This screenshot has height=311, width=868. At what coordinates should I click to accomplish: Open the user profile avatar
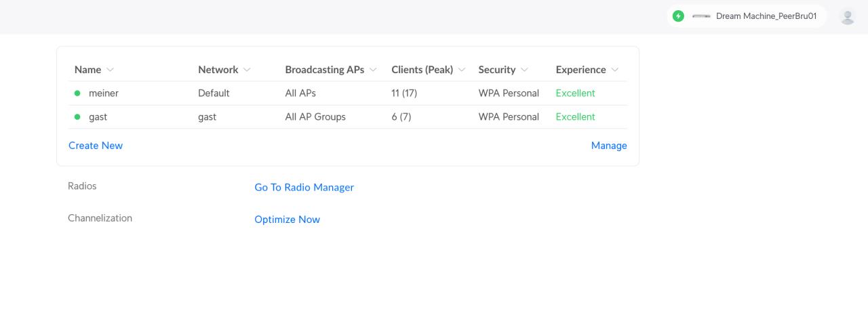click(x=847, y=17)
